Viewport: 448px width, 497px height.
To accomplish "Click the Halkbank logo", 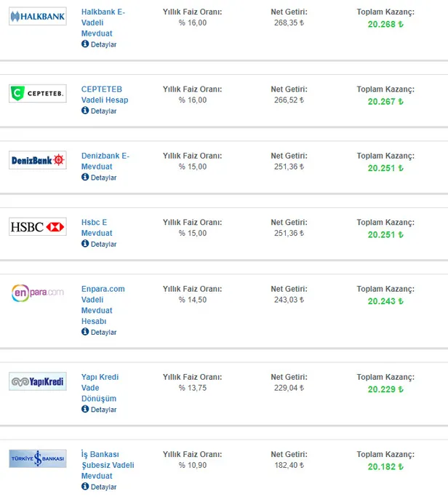I will click(38, 16).
